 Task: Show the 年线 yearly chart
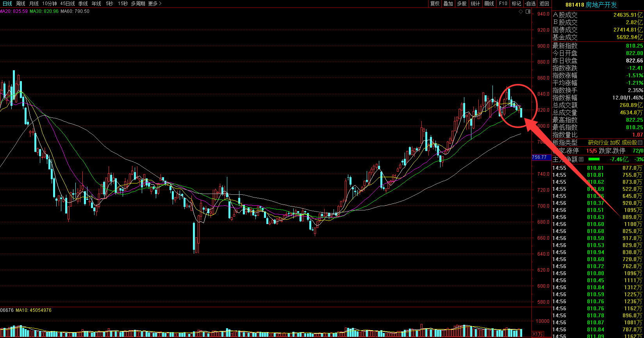tap(96, 4)
